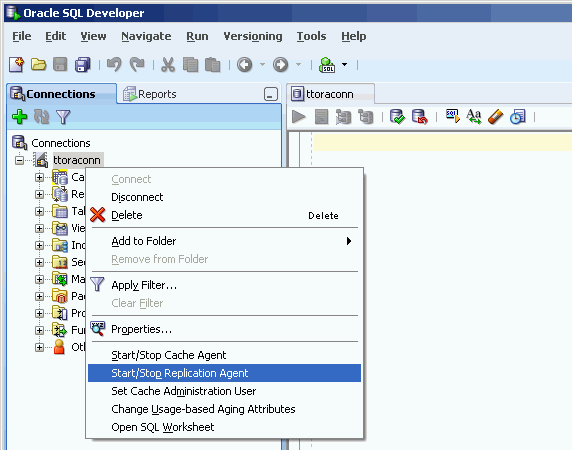Expand the Cache Groups tree node
This screenshot has height=450, width=572.
point(39,177)
